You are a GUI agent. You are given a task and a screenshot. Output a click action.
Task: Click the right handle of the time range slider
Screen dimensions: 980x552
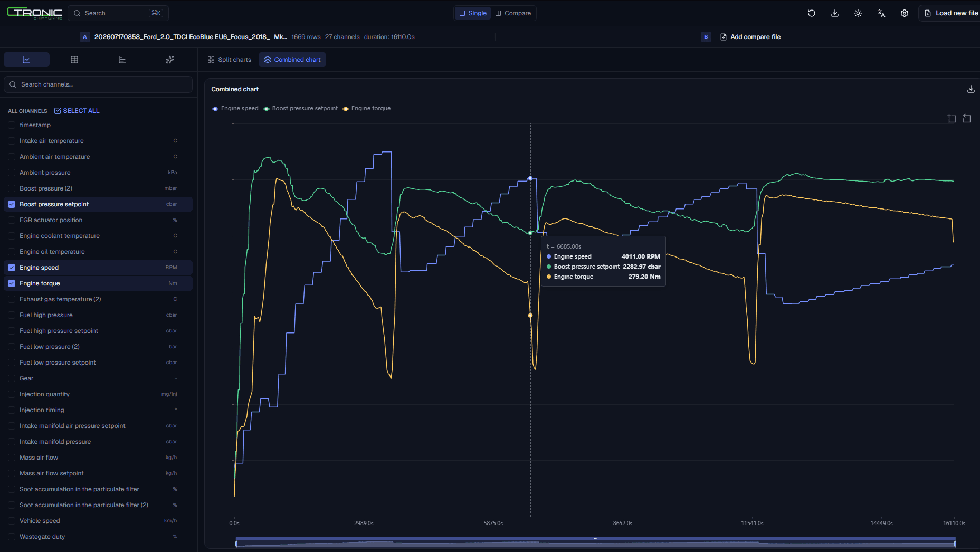pyautogui.click(x=955, y=543)
